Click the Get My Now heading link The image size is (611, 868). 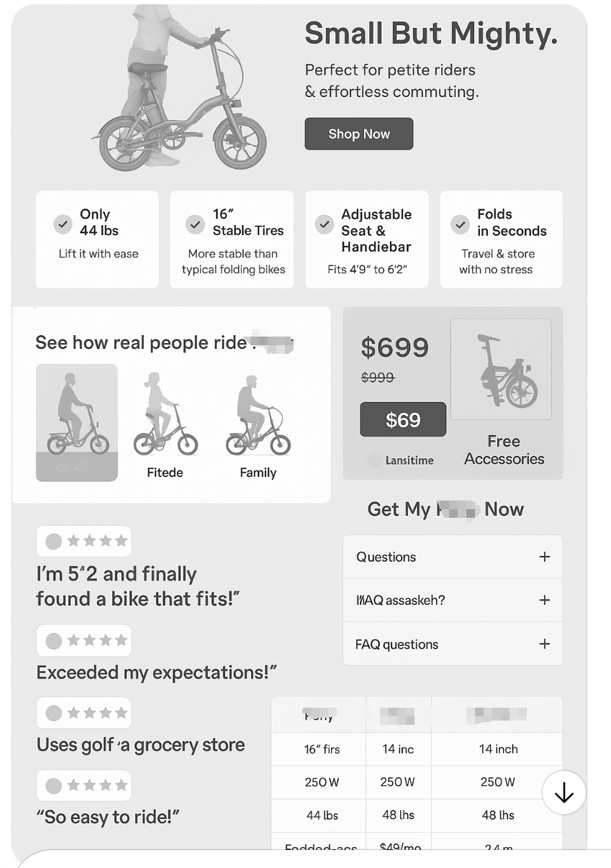coord(445,509)
